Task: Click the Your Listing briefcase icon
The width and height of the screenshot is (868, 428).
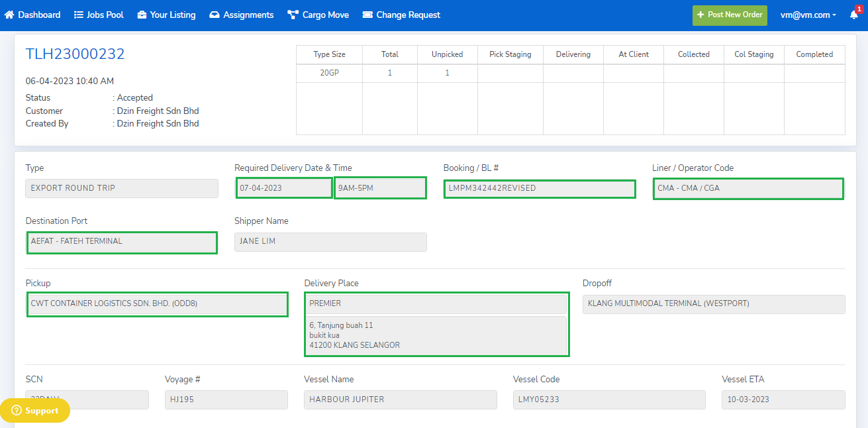Action: 141,15
